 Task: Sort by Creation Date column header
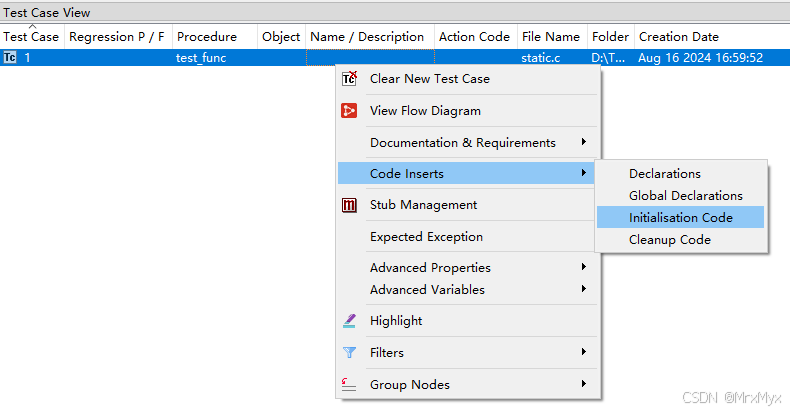678,37
